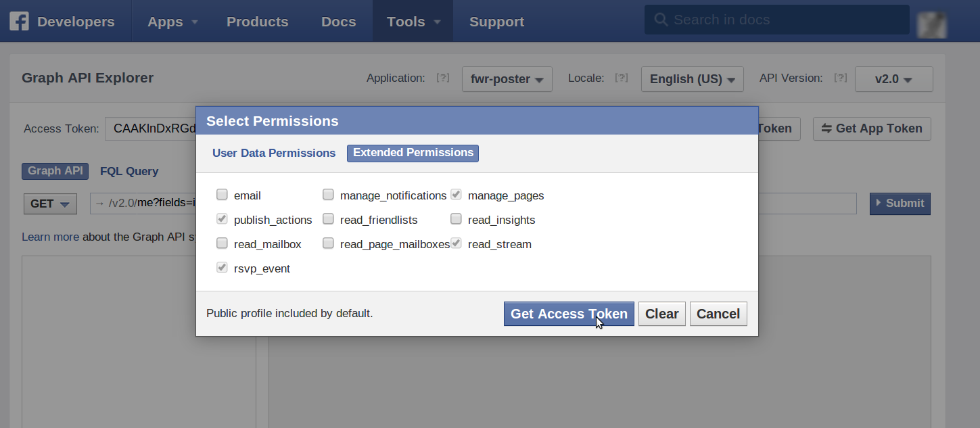Open the blurred user profile avatar
Viewport: 980px width, 428px height.
[931, 24]
